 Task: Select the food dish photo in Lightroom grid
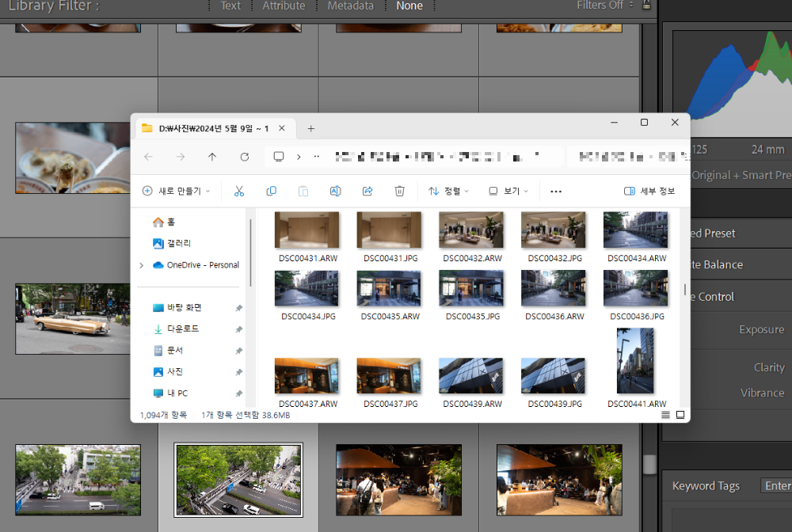[73, 158]
